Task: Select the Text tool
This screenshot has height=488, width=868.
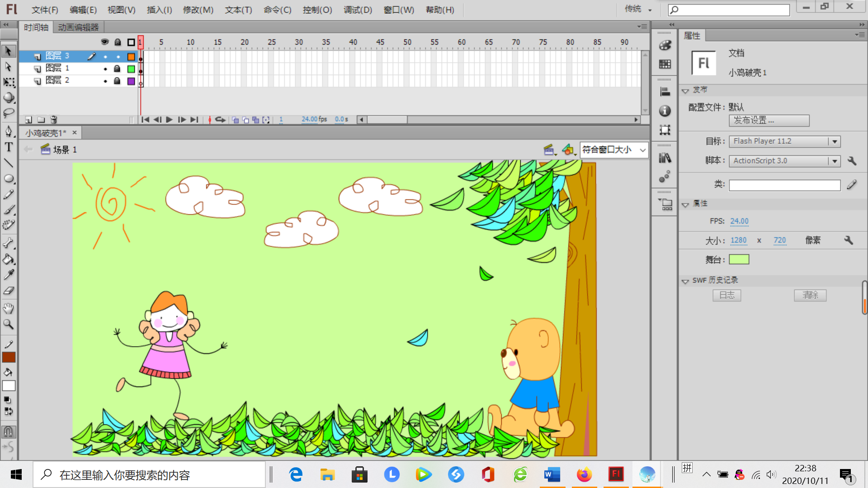Action: tap(8, 147)
